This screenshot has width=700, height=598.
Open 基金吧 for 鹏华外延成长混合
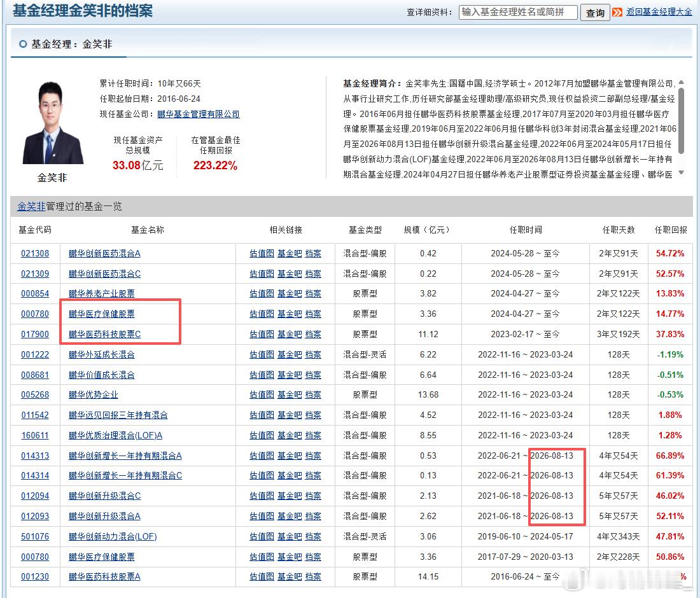(x=290, y=355)
